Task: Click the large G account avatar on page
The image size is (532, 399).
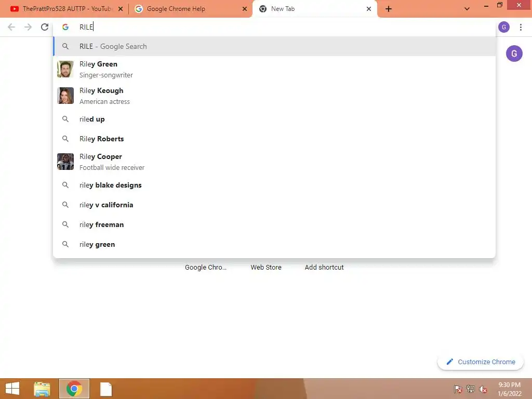Action: click(x=514, y=54)
